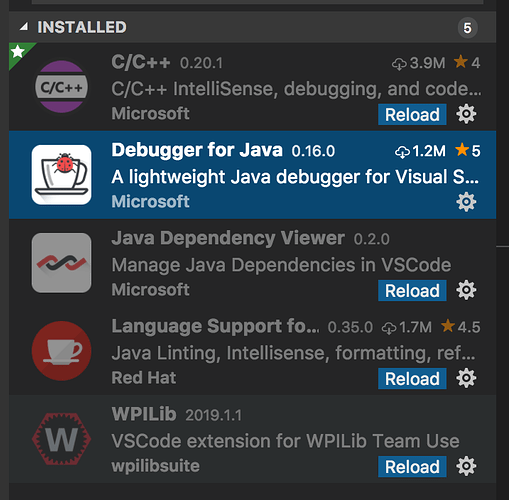Screen dimensions: 509x500
Task: Click the C/C++ rating star
Action: tap(461, 62)
